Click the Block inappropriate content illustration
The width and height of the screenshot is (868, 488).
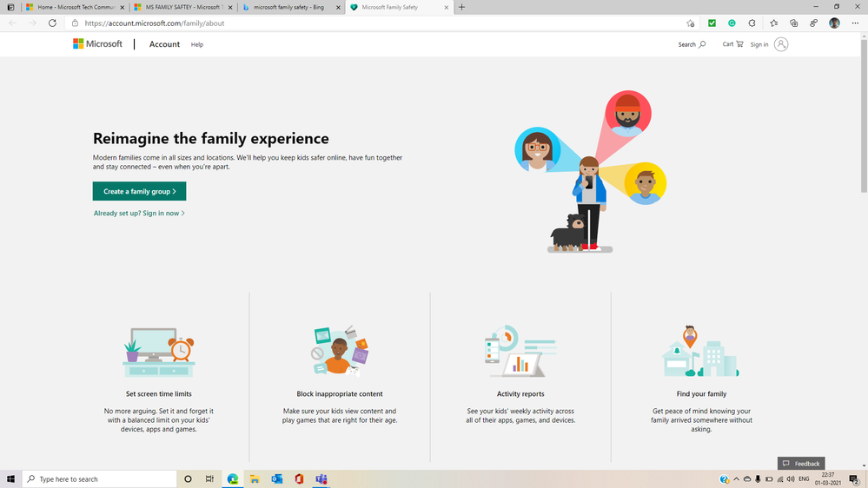pyautogui.click(x=340, y=351)
